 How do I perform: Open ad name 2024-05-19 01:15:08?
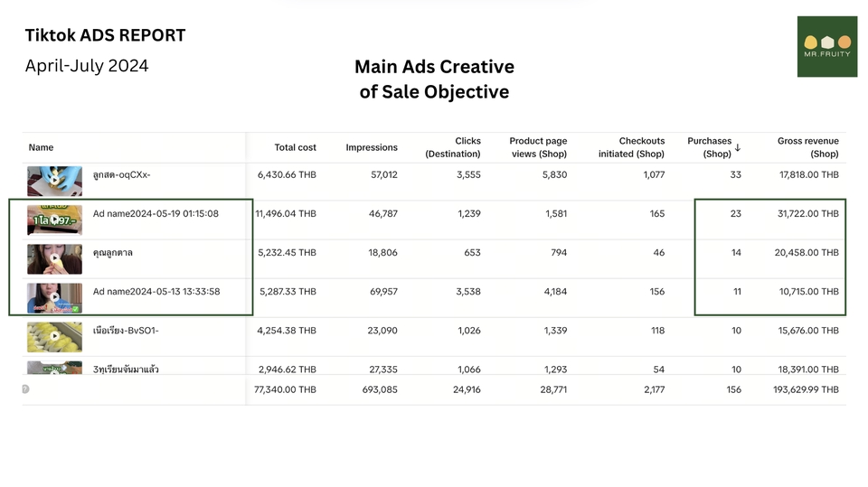pyautogui.click(x=156, y=214)
